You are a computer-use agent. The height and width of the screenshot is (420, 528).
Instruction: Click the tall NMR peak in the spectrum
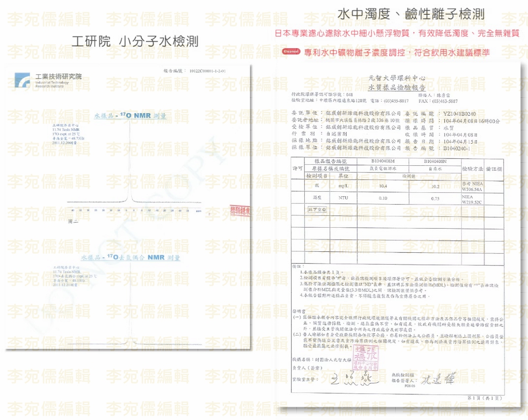(131, 162)
